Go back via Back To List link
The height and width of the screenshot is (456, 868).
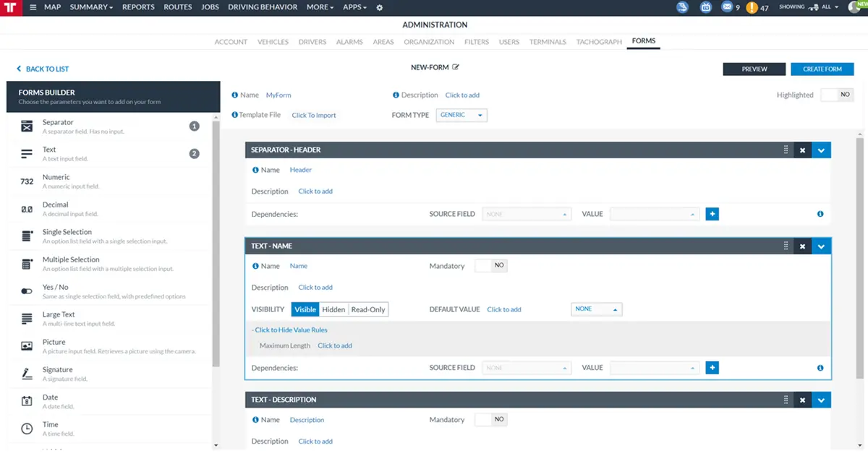click(43, 69)
